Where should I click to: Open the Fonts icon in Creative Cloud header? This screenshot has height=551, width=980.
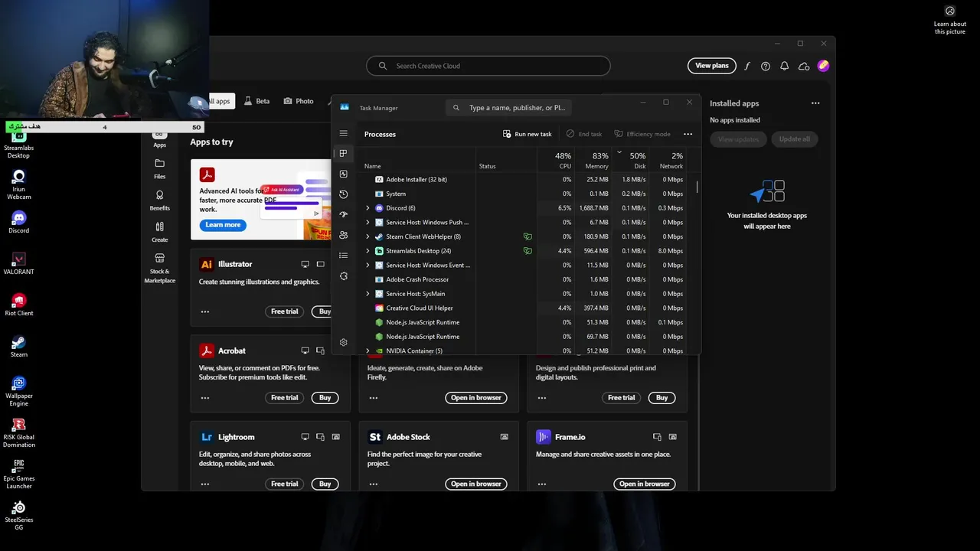coord(747,66)
